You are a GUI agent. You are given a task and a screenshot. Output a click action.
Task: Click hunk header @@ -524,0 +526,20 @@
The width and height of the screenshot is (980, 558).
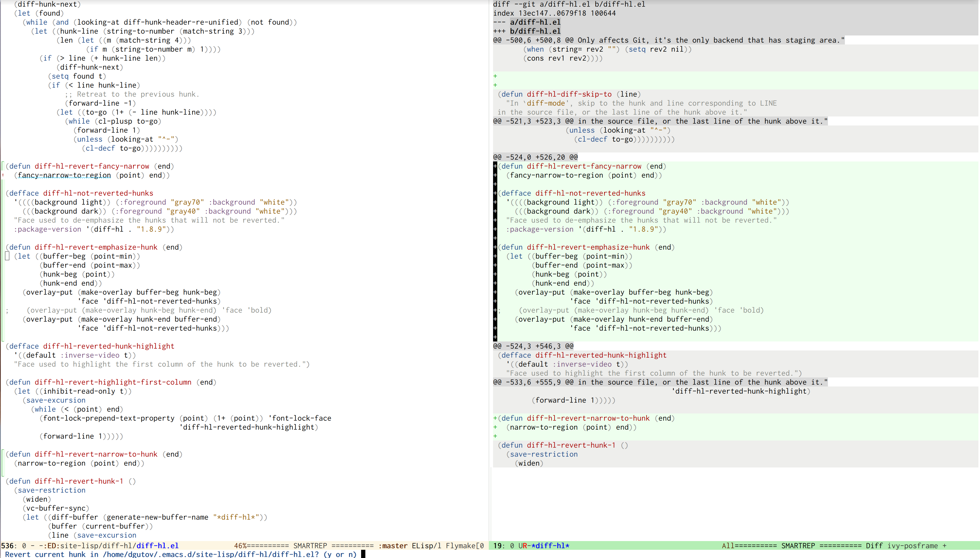(535, 157)
